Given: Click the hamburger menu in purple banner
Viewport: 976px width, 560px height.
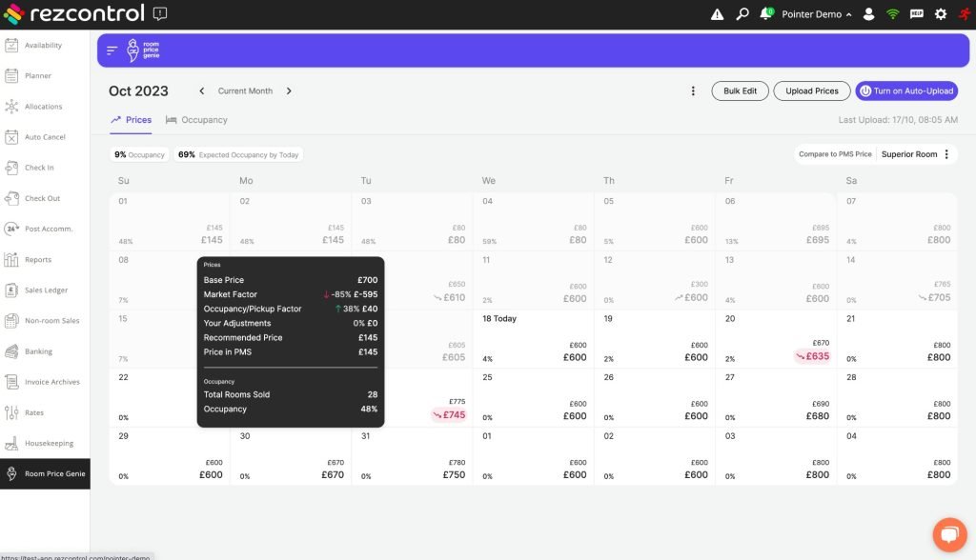Looking at the screenshot, I should coord(112,50).
